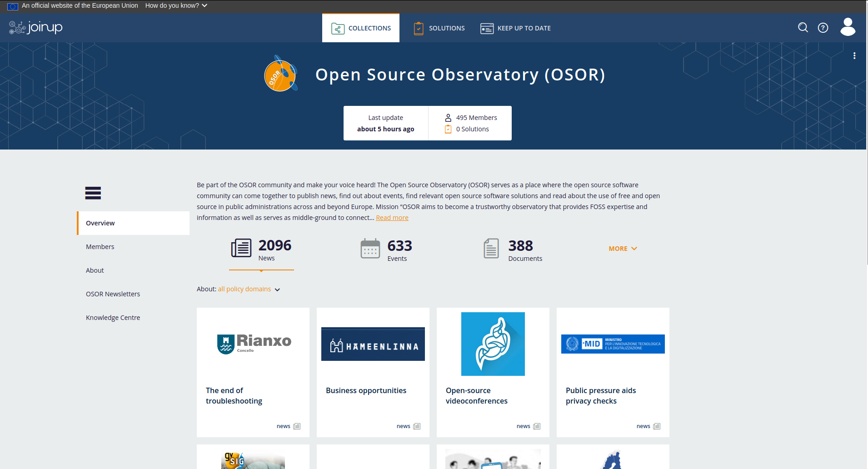Screen dimensions: 868x469
Task: Open the 'all policy domains' dropdown
Action: point(249,289)
